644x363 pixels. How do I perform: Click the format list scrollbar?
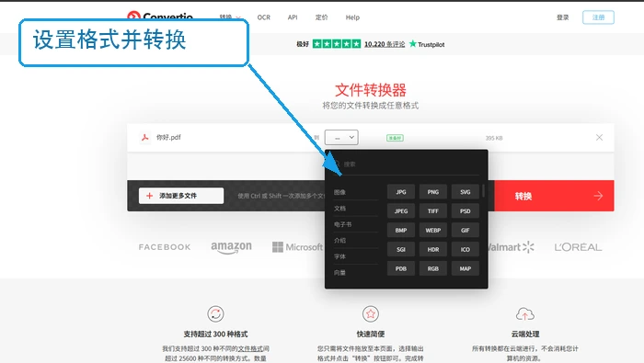(483, 191)
